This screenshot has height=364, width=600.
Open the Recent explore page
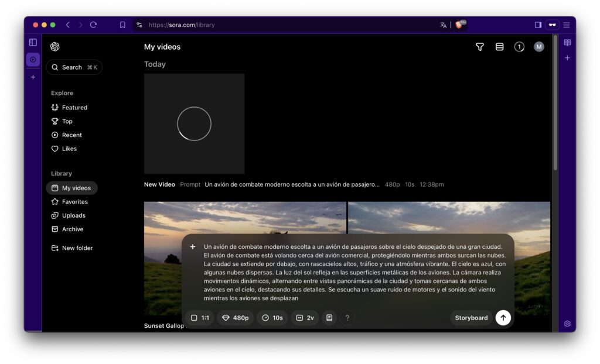pyautogui.click(x=67, y=135)
